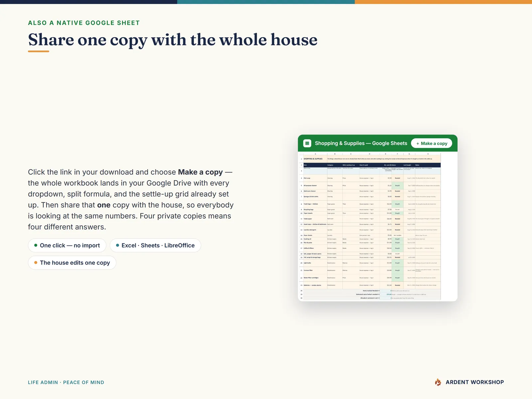
Task: Click the 'All-purpose cleaner' item cell
Action: click(x=315, y=186)
